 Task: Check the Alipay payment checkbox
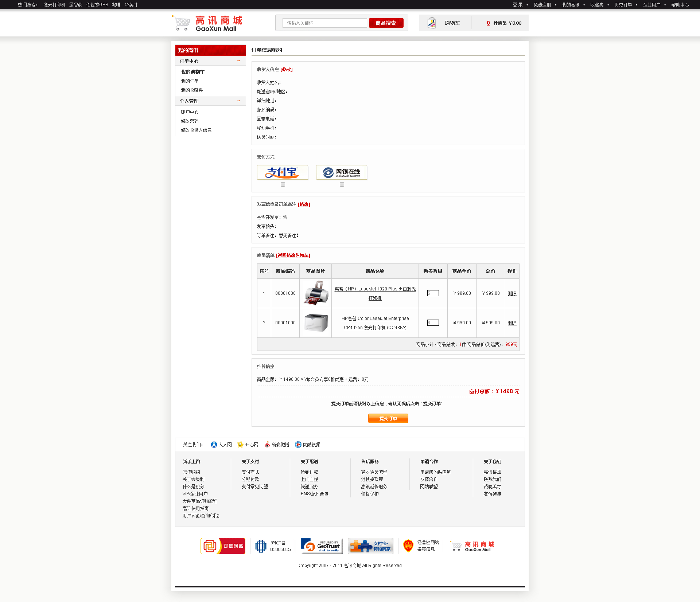click(283, 185)
